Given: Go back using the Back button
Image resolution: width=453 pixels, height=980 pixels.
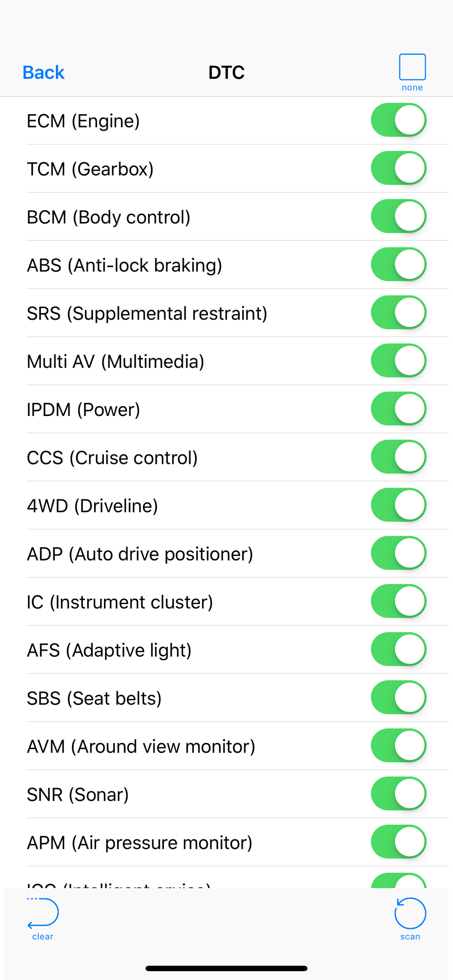Looking at the screenshot, I should tap(44, 73).
